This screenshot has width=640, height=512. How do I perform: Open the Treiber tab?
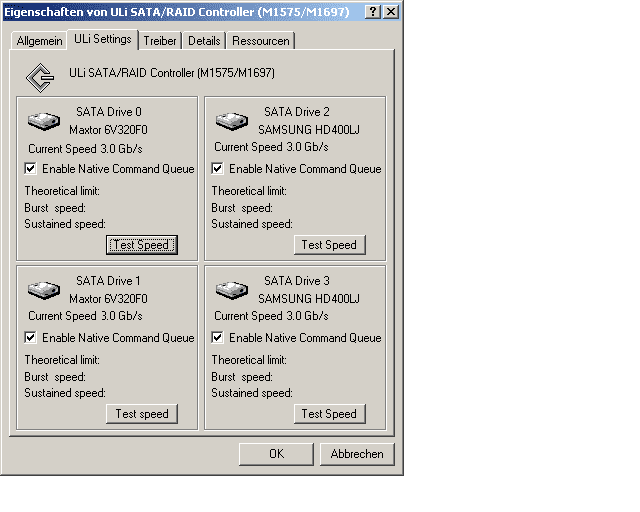pyautogui.click(x=160, y=41)
